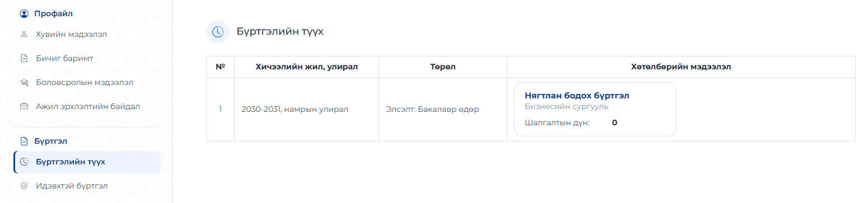Screen dimensions: 868x203
Task: Click the Бизнесийн сургууль program card
Action: pyautogui.click(x=595, y=110)
